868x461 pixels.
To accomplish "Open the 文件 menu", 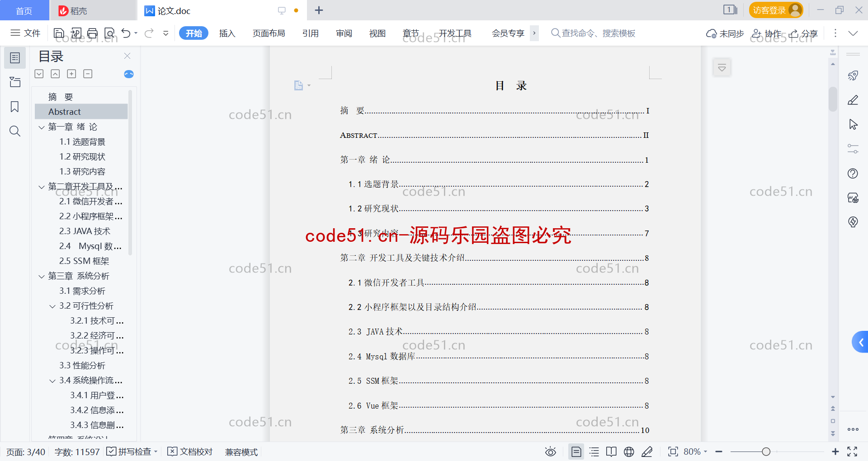I will (26, 33).
